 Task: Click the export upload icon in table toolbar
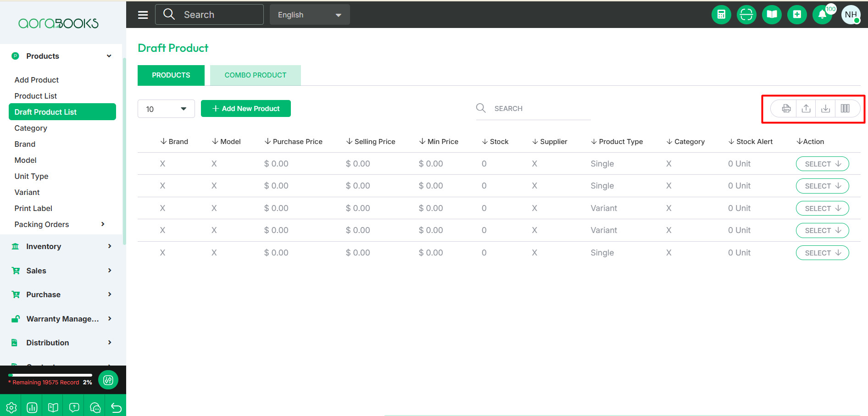(x=806, y=109)
